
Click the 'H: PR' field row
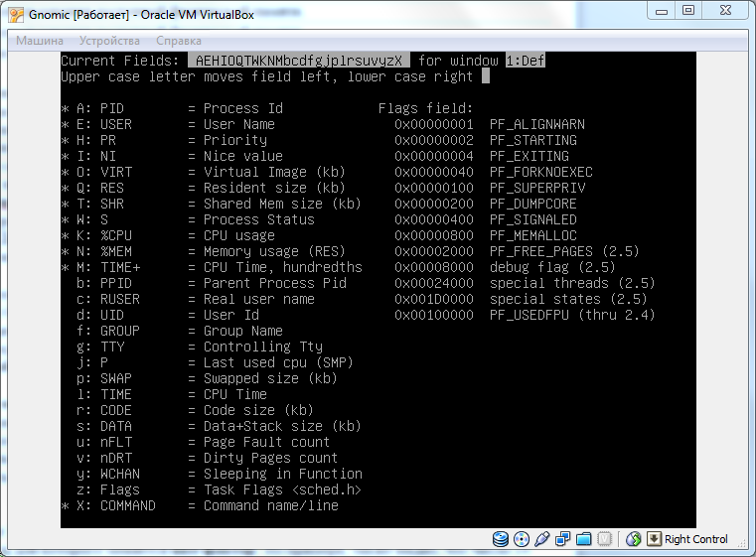point(164,140)
